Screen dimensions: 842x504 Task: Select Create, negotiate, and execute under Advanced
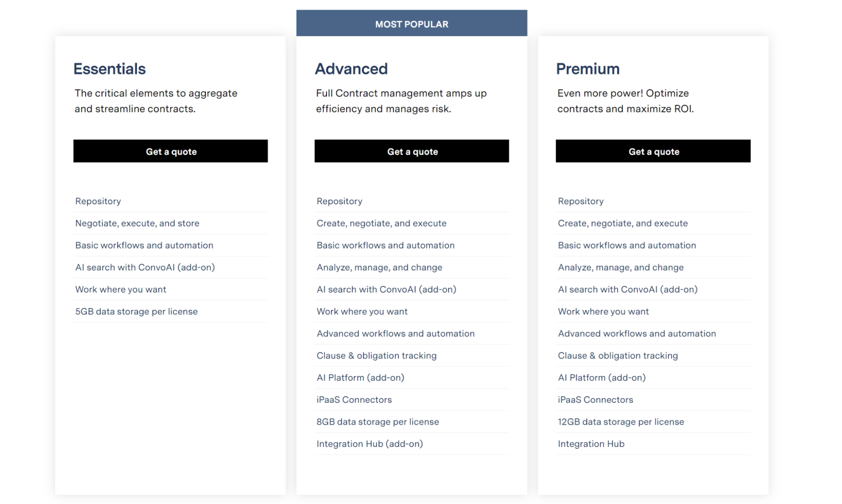[381, 223]
